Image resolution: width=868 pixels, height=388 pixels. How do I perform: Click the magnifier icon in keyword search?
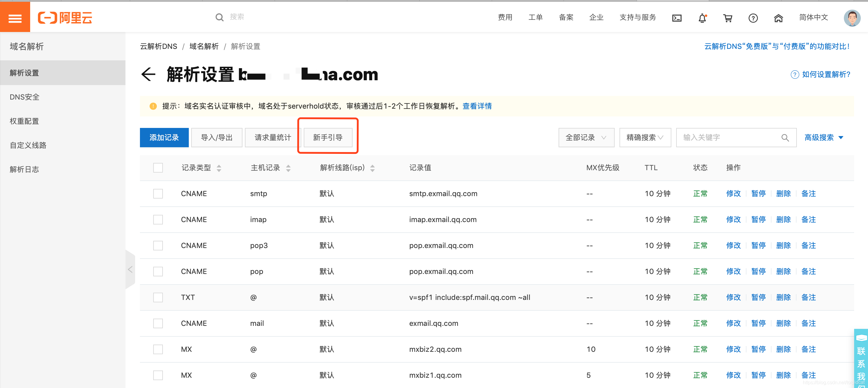pos(785,138)
